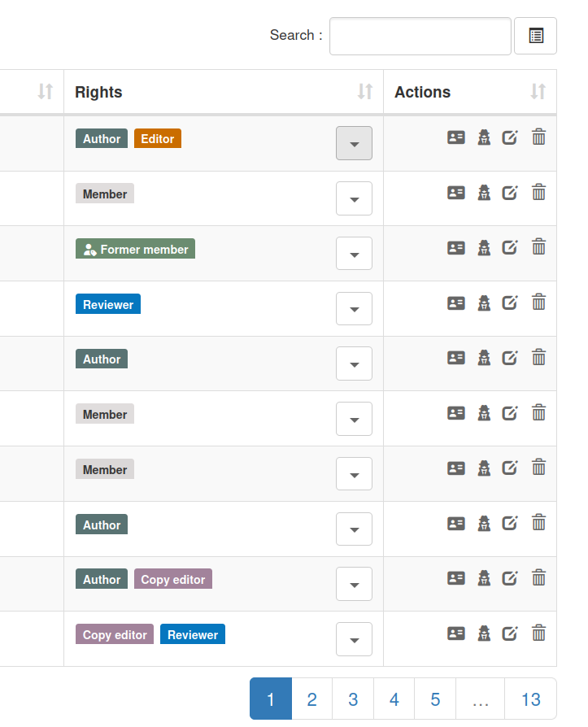Jump to page 13 in pagination
The width and height of the screenshot is (588, 727).
pos(531,699)
